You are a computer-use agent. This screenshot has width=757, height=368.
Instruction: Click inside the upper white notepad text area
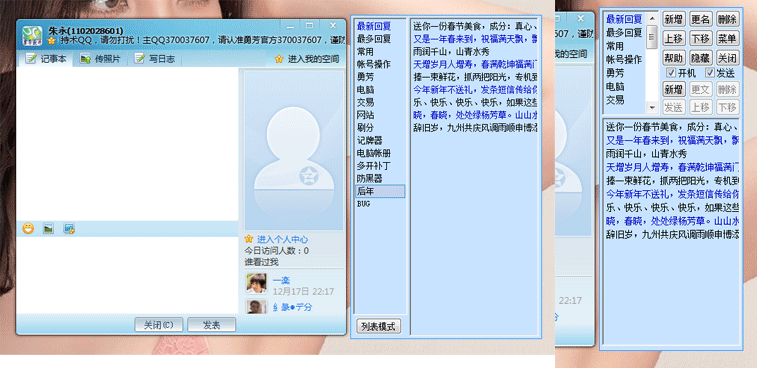(127, 143)
